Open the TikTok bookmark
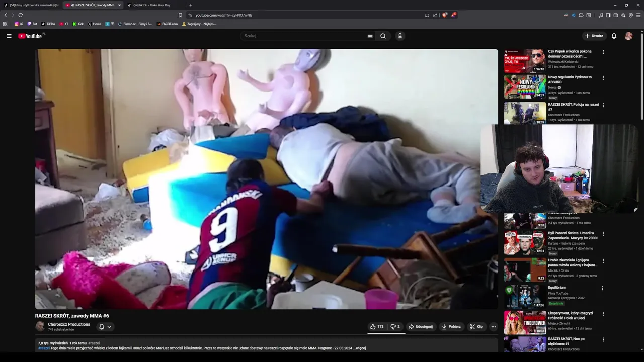644x362 pixels. pos(48,24)
